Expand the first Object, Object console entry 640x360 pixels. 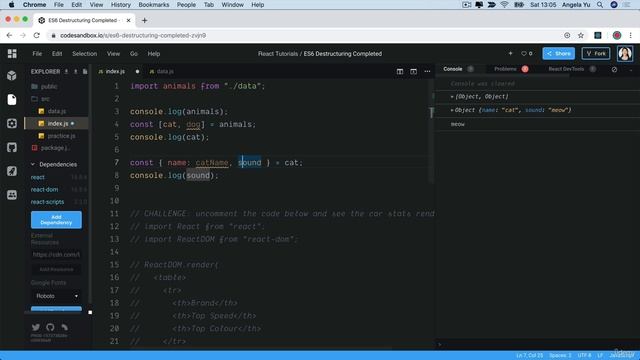pos(451,97)
